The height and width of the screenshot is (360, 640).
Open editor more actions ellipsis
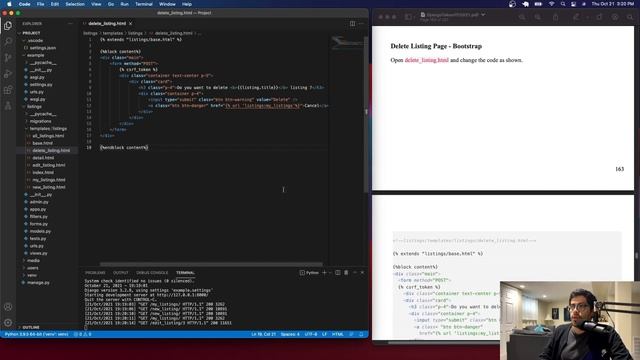click(361, 24)
